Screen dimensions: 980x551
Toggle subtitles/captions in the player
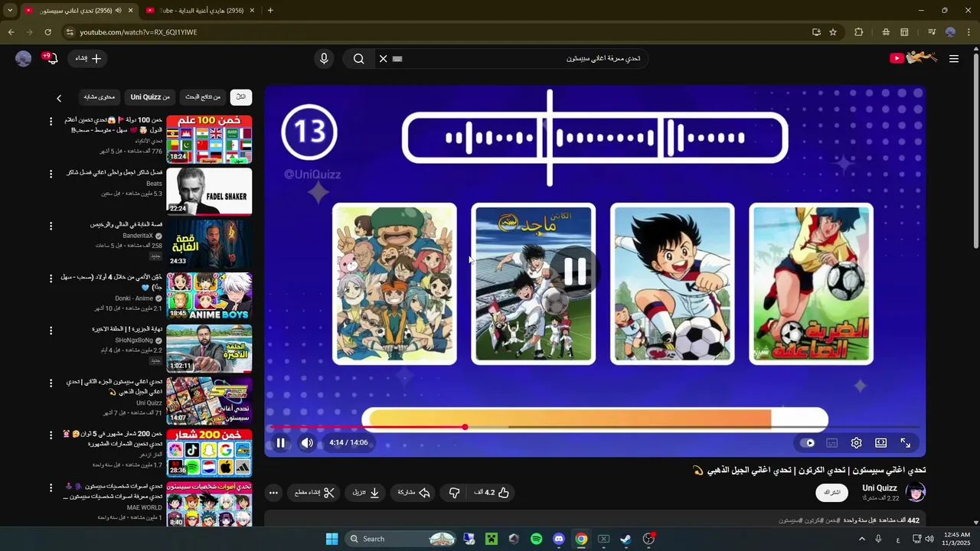[x=832, y=442]
